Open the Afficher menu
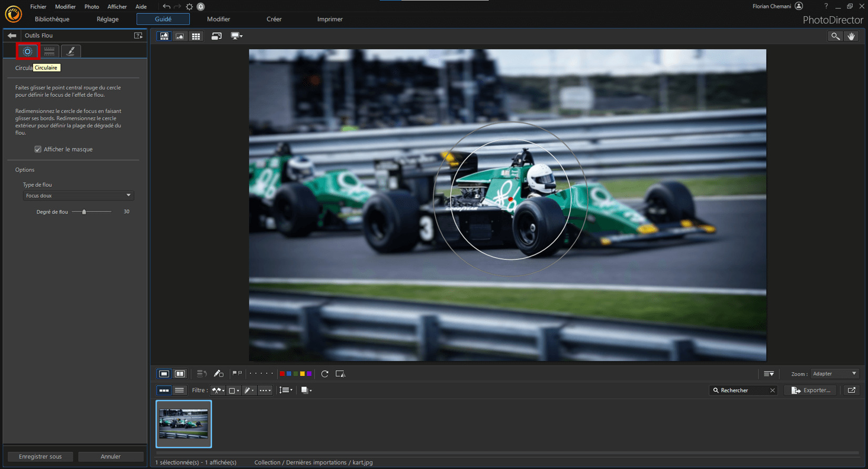Screen dimensions: 868x469 click(117, 6)
